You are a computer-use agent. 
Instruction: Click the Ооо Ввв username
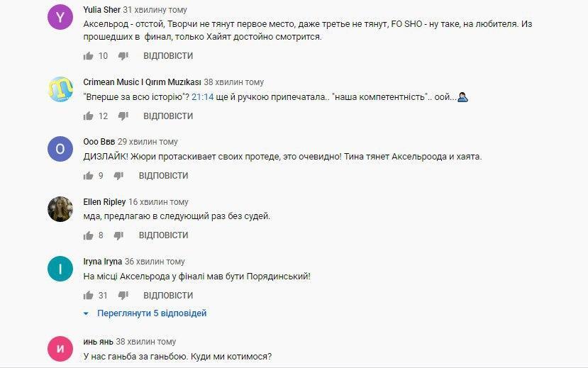pos(99,142)
